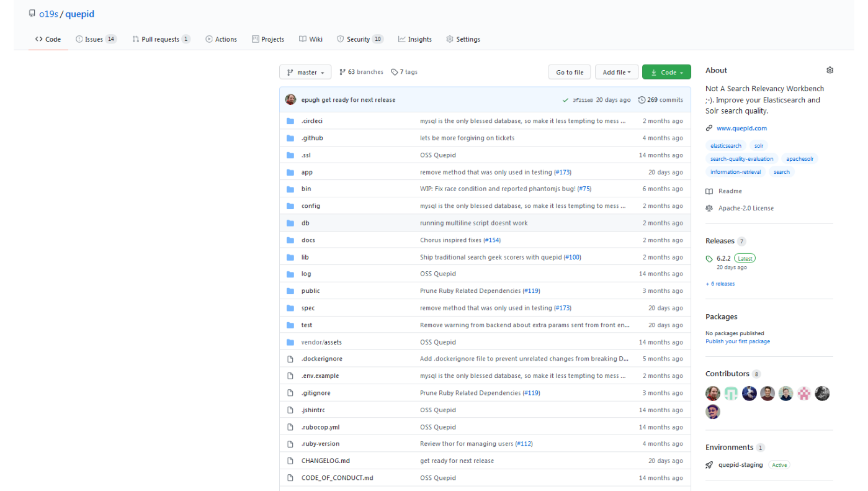Click the tag icon beside release 6.2.2

(709, 258)
